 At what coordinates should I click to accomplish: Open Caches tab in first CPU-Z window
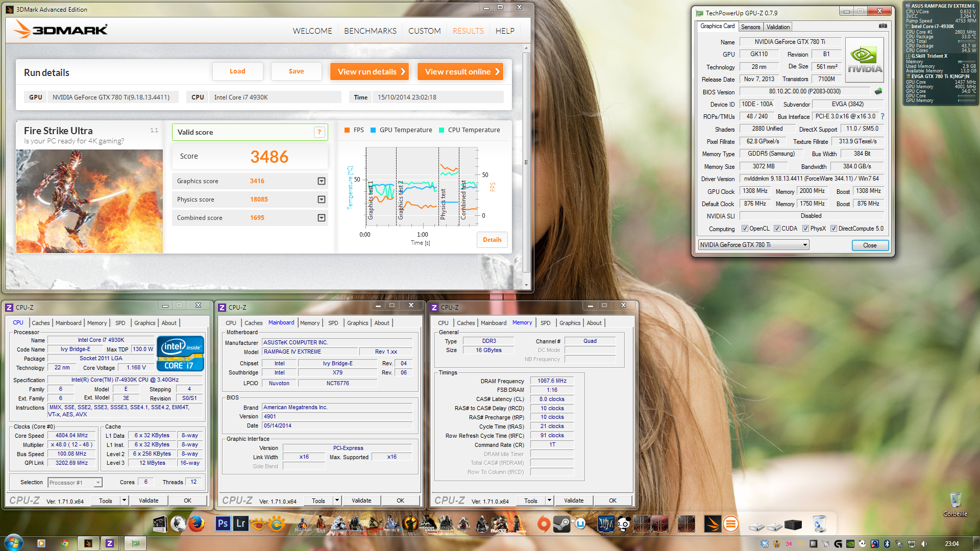[41, 323]
